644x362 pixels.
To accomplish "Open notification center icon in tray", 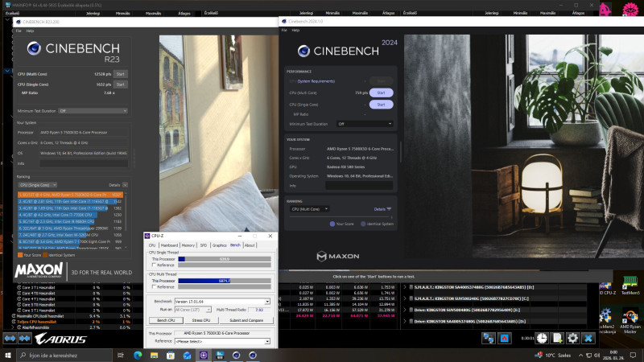I will click(633, 355).
